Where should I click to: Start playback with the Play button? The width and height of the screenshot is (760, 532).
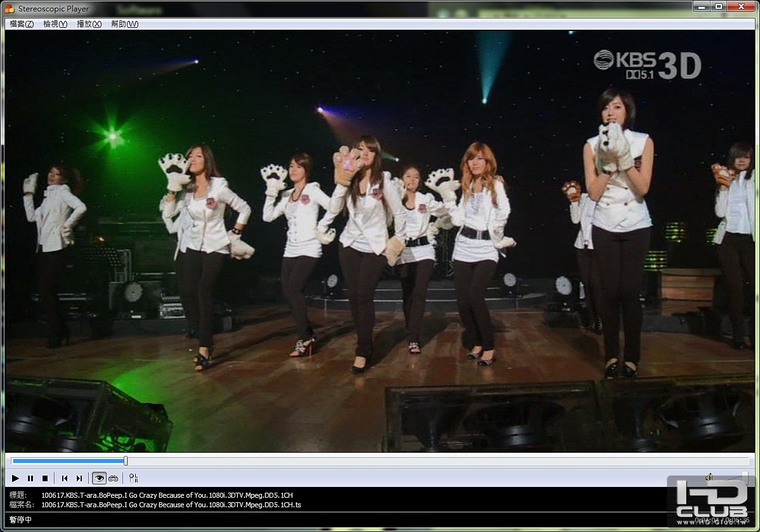[x=15, y=478]
